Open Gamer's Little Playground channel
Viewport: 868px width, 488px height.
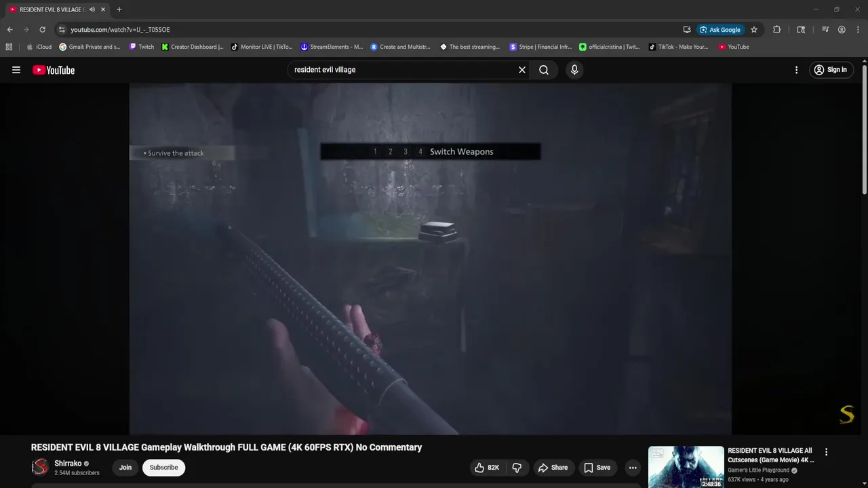click(x=758, y=470)
